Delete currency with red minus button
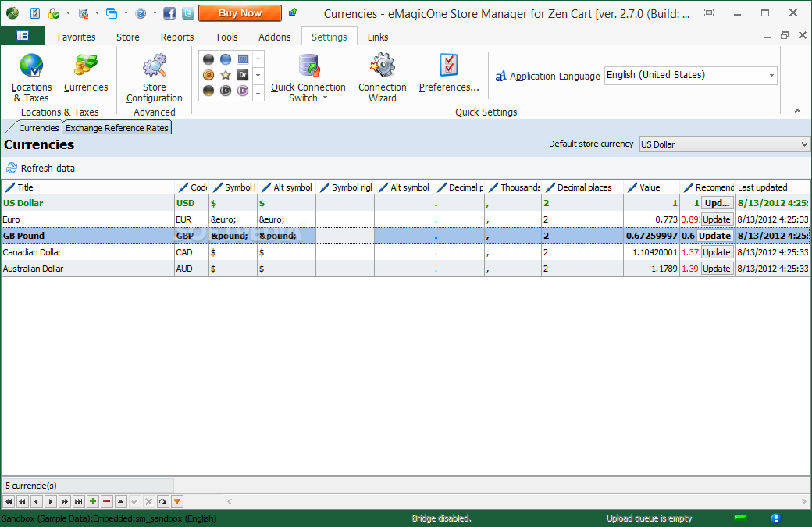 107,501
